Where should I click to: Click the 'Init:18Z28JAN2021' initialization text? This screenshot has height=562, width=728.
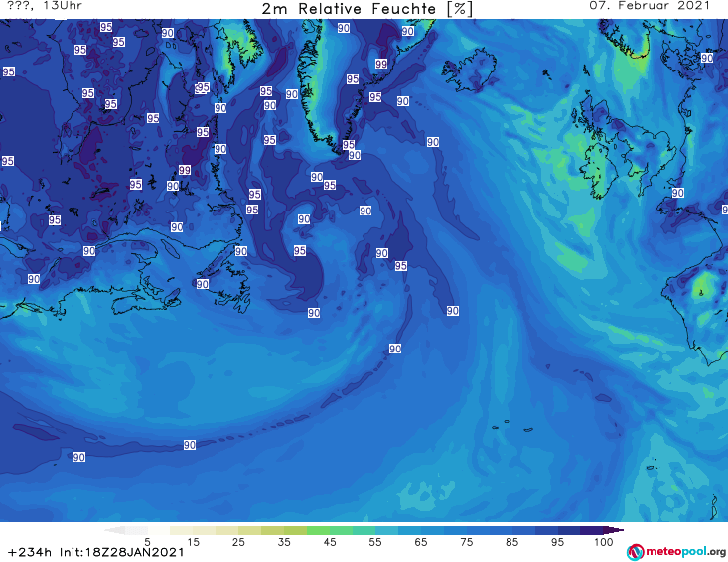(122, 553)
